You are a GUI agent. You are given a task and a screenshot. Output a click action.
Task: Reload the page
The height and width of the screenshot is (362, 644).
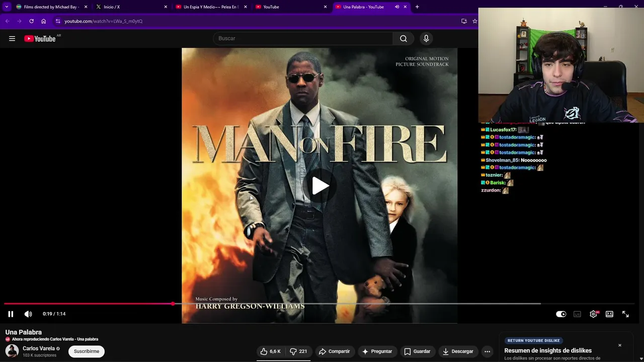coord(31,21)
